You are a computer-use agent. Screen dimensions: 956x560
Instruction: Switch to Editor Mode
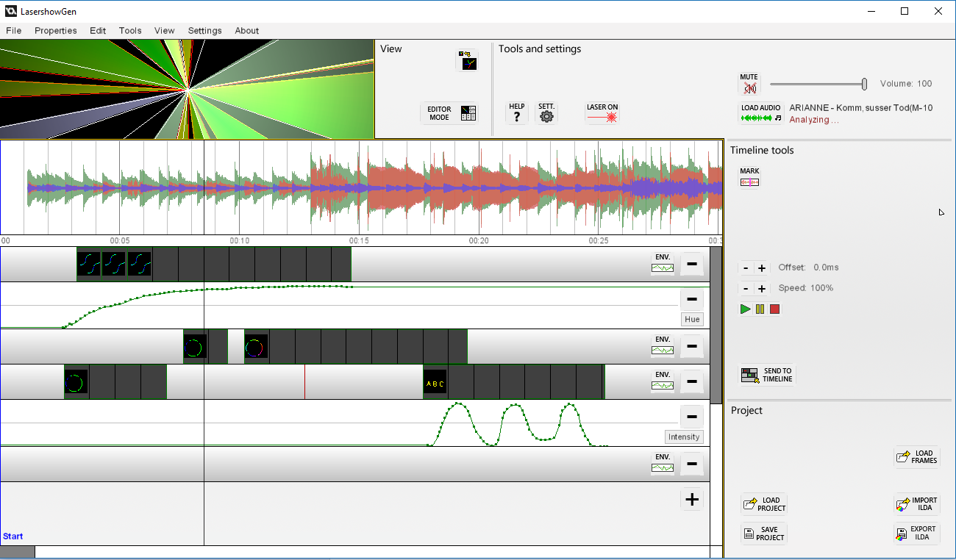449,113
